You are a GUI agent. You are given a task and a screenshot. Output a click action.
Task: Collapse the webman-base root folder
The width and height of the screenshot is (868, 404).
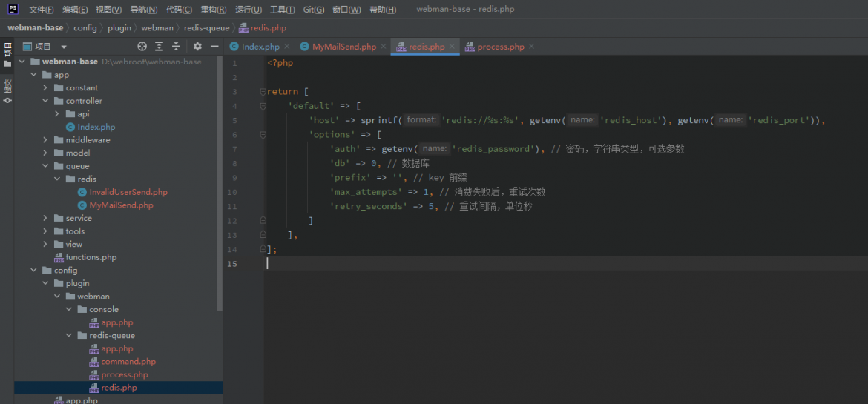coord(22,62)
